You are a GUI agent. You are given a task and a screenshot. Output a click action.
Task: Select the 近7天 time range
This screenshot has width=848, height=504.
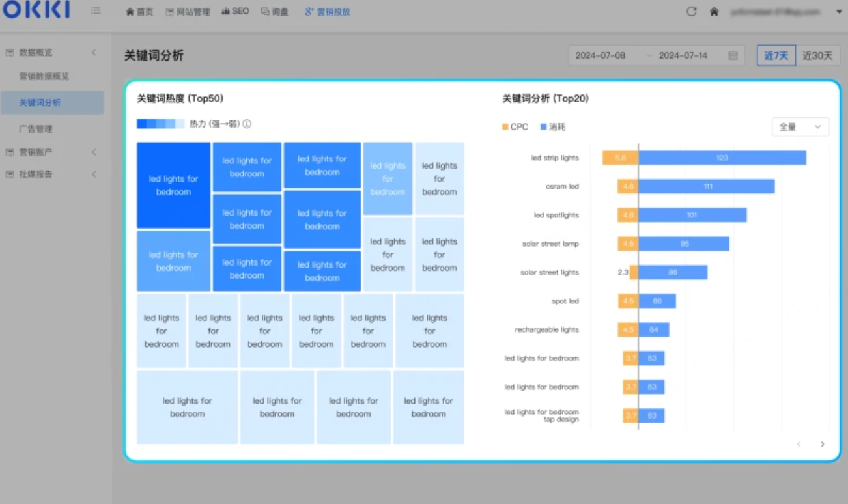pos(776,56)
